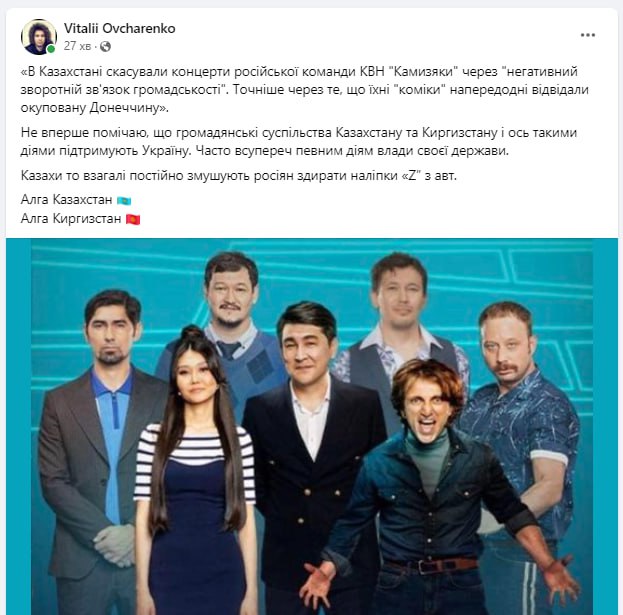623x615 pixels.
Task: Click the Kyrgyzstan flag emoji
Action: click(133, 219)
